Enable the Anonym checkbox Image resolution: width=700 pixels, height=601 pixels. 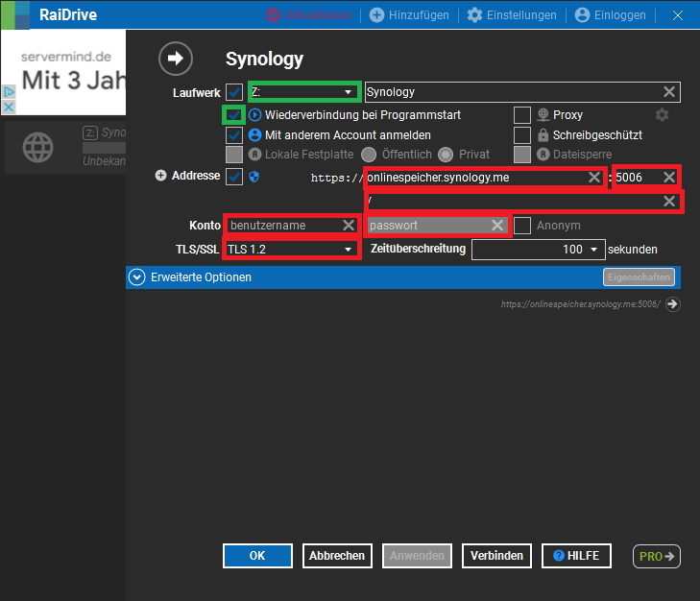(x=521, y=226)
